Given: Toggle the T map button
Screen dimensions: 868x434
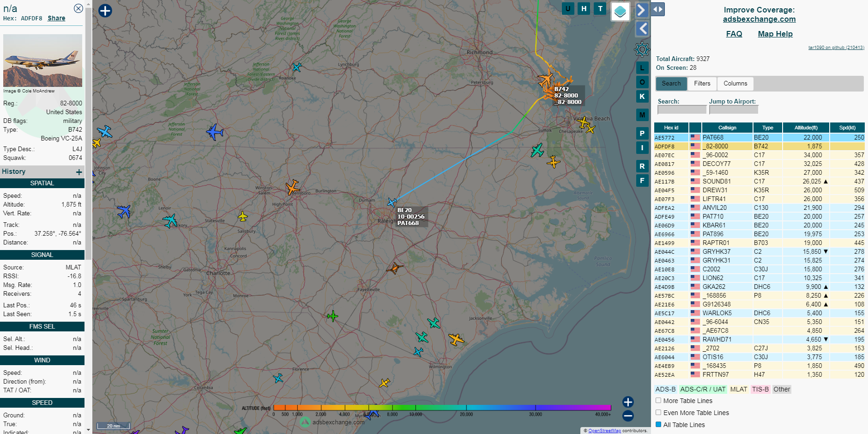Looking at the screenshot, I should 600,8.
